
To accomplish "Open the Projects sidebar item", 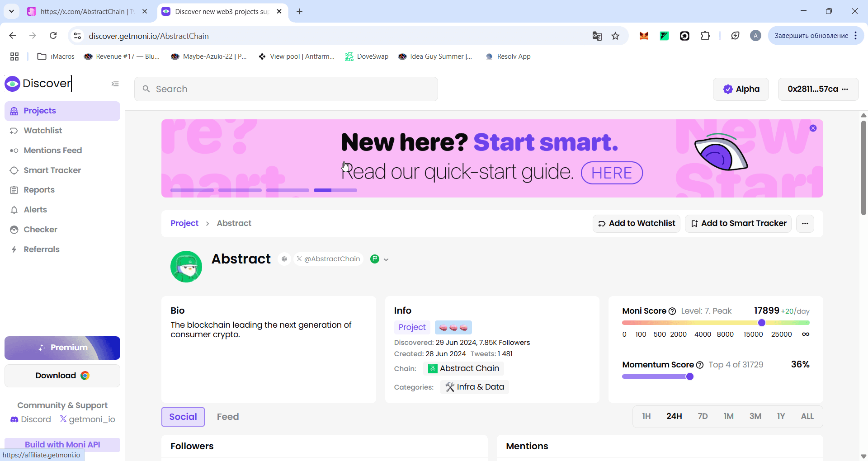I will 62,111.
